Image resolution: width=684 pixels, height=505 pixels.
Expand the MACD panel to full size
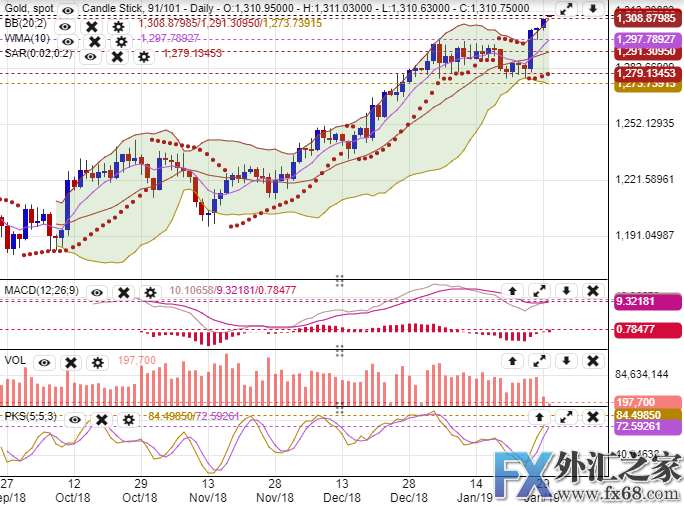coord(539,291)
